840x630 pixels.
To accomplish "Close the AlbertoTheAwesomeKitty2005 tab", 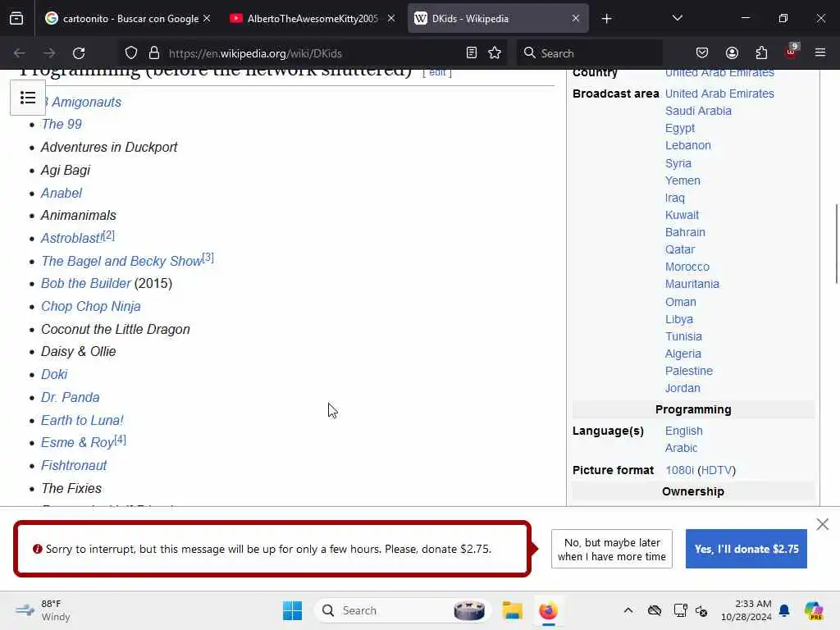I will tap(391, 18).
